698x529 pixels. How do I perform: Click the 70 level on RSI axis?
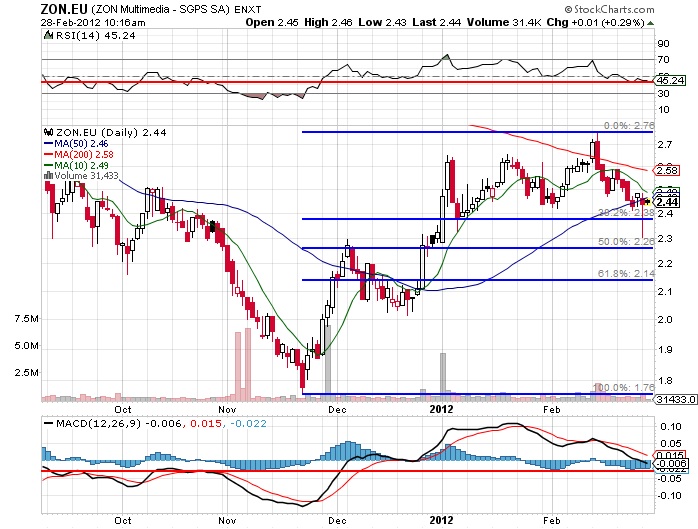[x=663, y=60]
